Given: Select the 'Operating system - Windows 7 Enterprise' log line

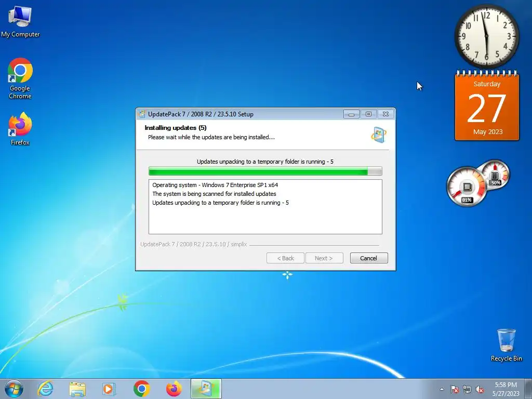Looking at the screenshot, I should 215,185.
